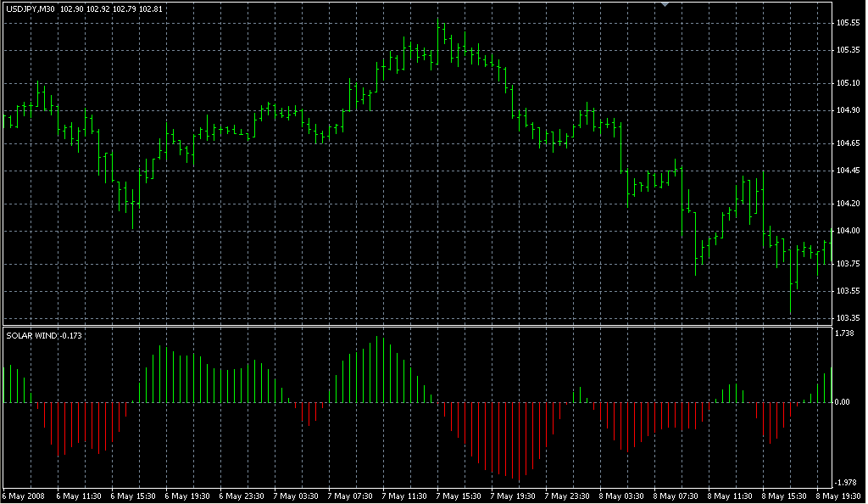Click the 0.00 indicator zero level label
This screenshot has height=504, width=868.
(842, 402)
